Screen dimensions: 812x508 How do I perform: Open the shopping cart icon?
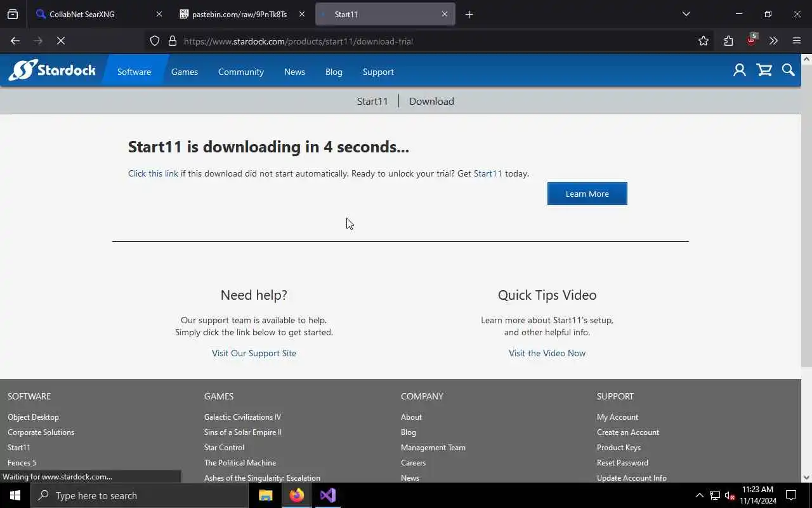(x=764, y=70)
